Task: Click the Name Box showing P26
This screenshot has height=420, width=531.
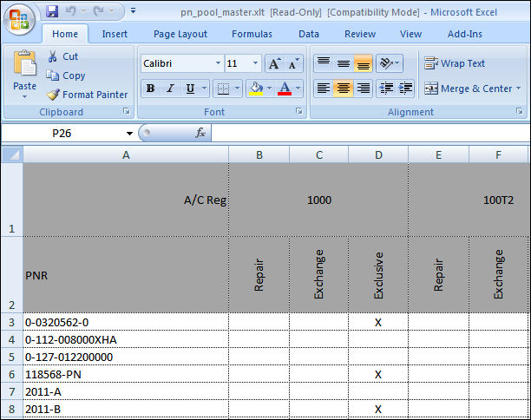Action: (x=62, y=133)
